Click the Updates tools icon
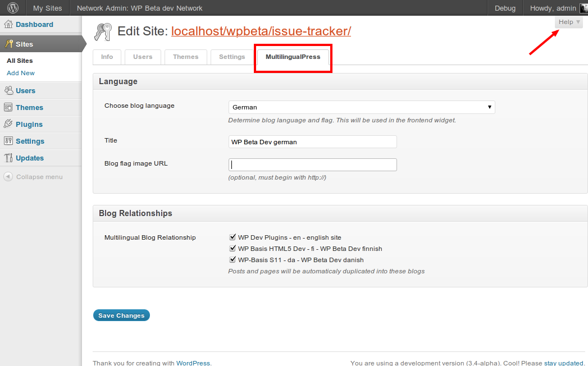588x366 pixels. coord(8,158)
